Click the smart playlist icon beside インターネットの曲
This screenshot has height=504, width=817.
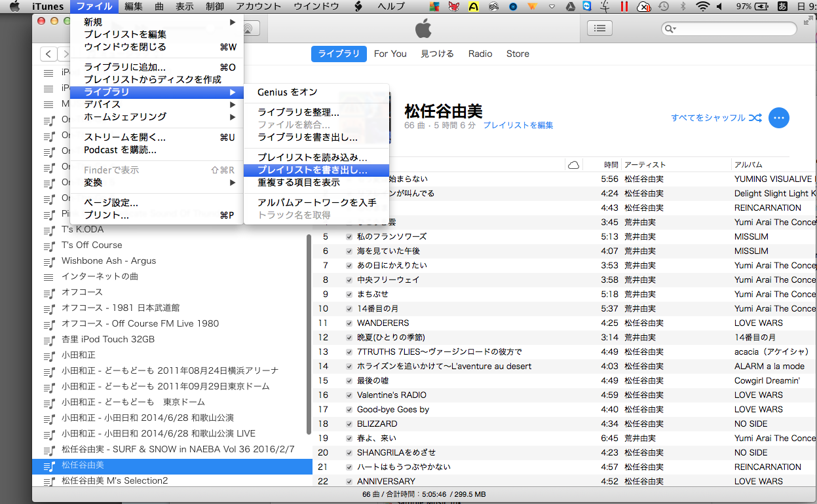48,277
